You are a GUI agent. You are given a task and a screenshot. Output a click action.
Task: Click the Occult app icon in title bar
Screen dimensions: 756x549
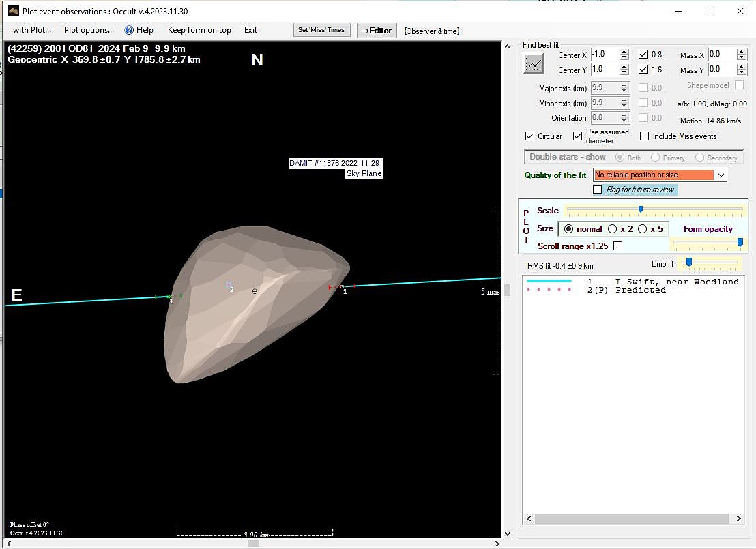click(x=13, y=11)
